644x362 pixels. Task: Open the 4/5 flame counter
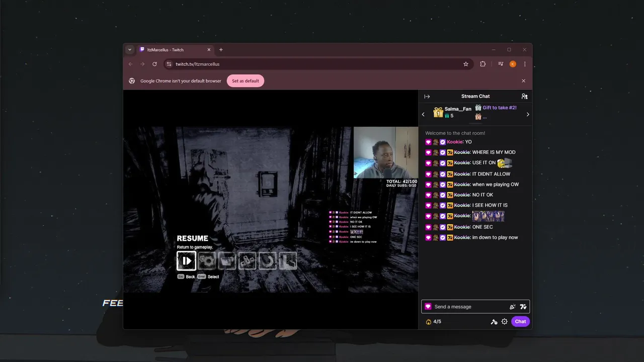(434, 322)
